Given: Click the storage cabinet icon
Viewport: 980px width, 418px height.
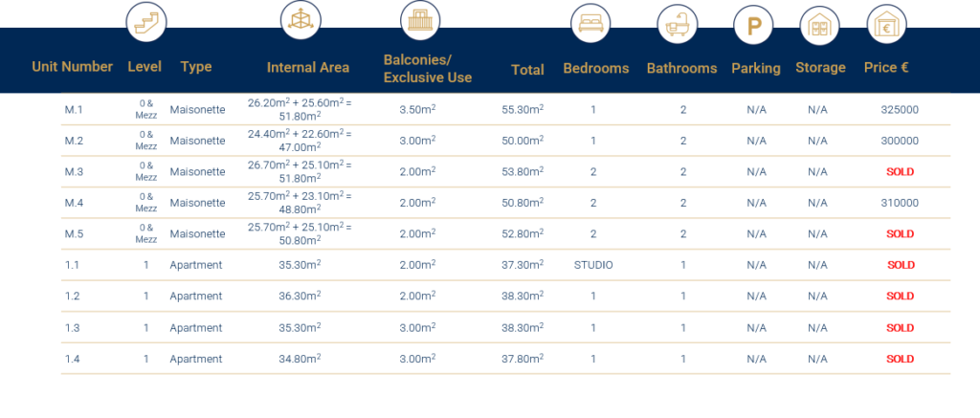Looking at the screenshot, I should tap(820, 25).
